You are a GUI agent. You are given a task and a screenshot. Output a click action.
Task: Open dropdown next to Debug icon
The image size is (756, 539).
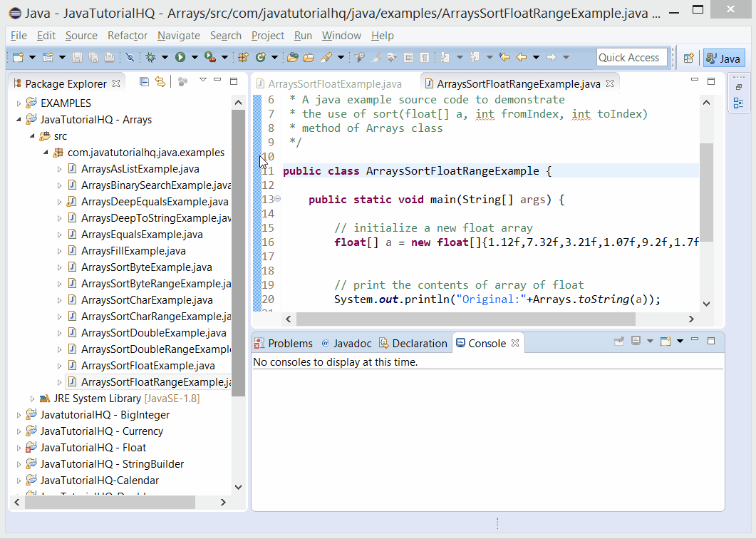pos(165,58)
